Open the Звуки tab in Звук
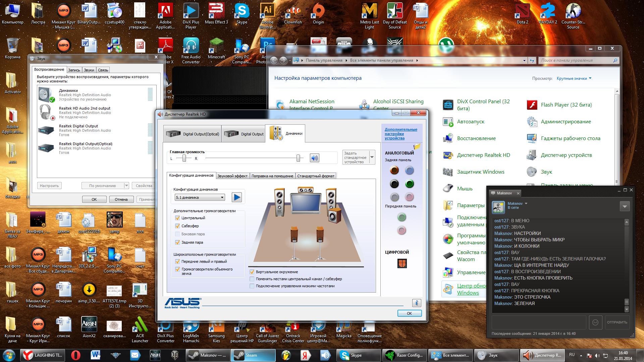 (x=89, y=70)
